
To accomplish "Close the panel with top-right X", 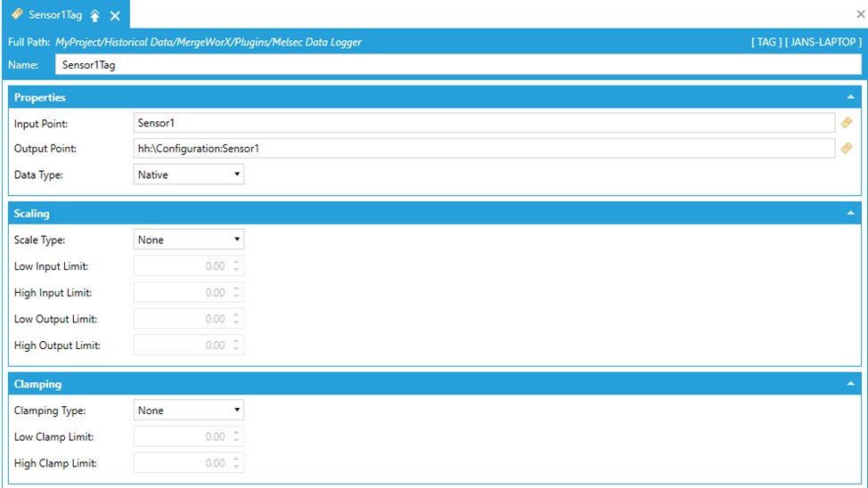I will [860, 14].
